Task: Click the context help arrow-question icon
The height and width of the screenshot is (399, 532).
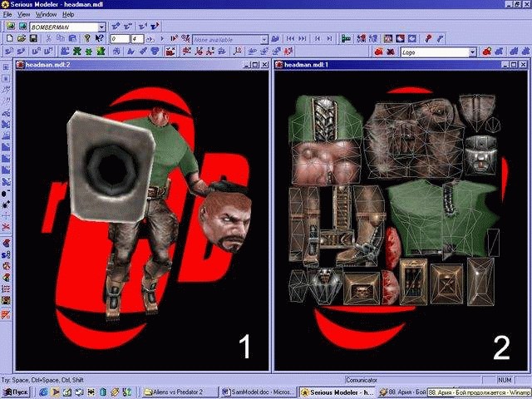Action: pos(99,39)
